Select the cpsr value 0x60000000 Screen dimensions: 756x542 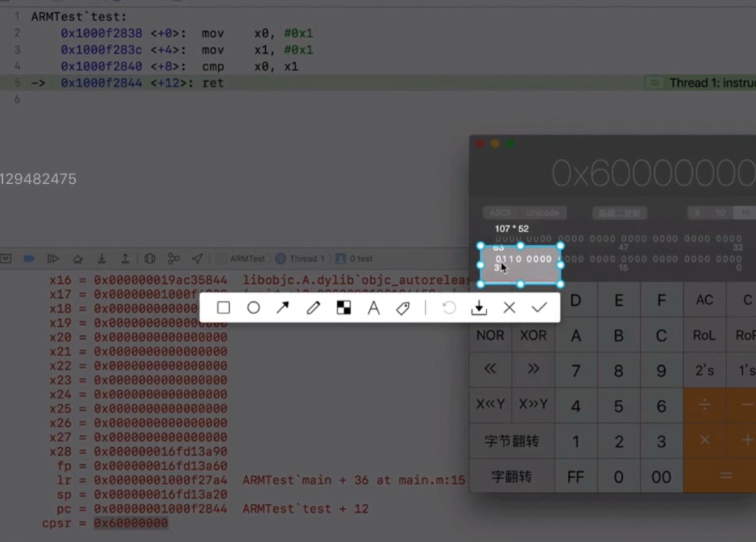coord(131,523)
